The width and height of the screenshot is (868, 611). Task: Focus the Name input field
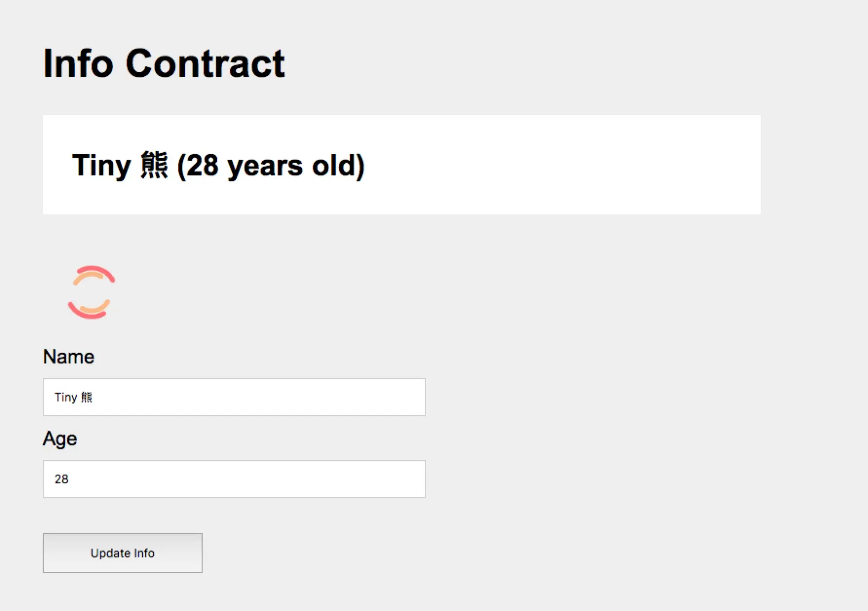pos(234,397)
